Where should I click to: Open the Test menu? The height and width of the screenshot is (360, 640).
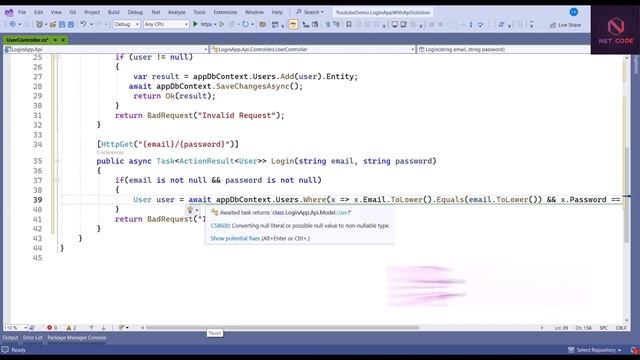point(156,12)
